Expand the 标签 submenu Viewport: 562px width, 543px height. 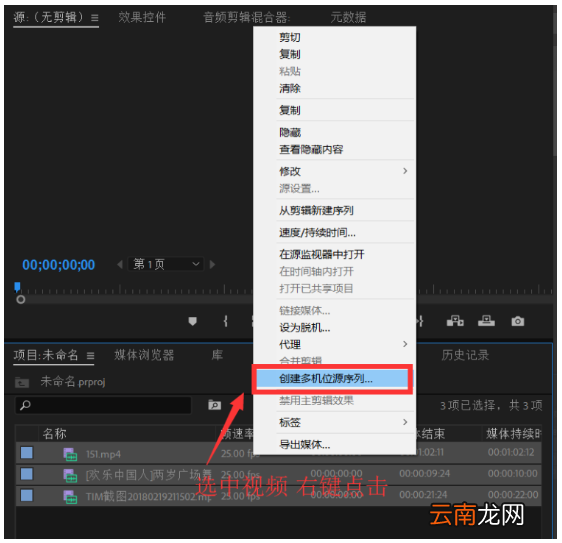pyautogui.click(x=405, y=422)
